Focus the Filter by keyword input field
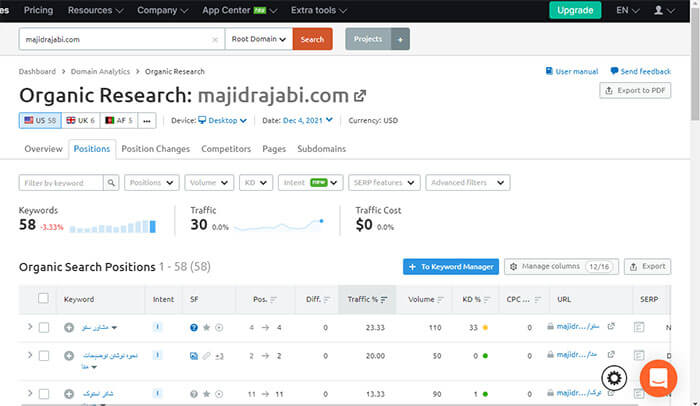 (61, 183)
